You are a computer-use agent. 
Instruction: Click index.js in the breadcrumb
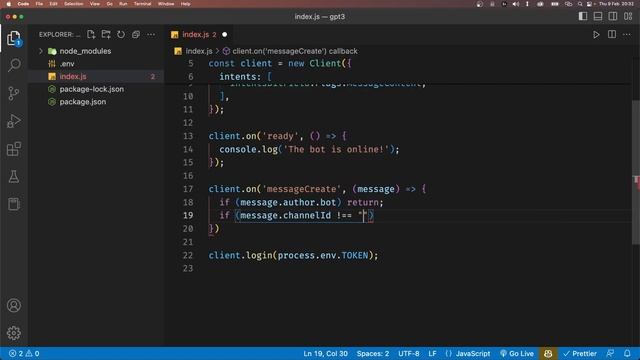199,51
